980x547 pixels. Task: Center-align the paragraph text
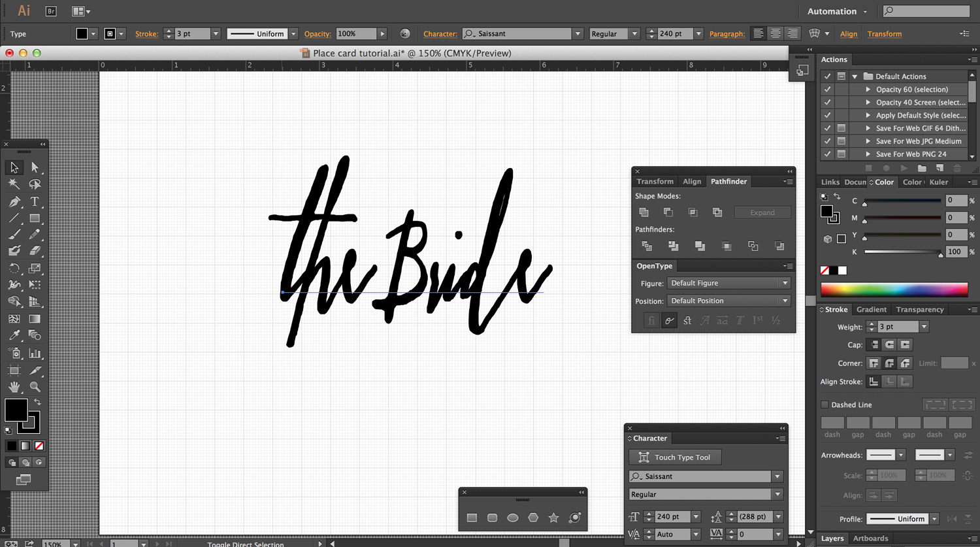[x=775, y=33]
